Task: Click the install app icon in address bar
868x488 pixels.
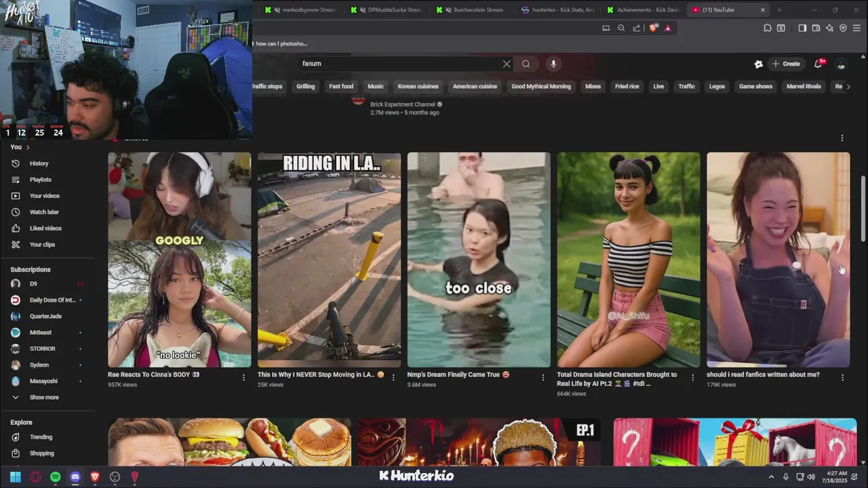Action: 606,28
